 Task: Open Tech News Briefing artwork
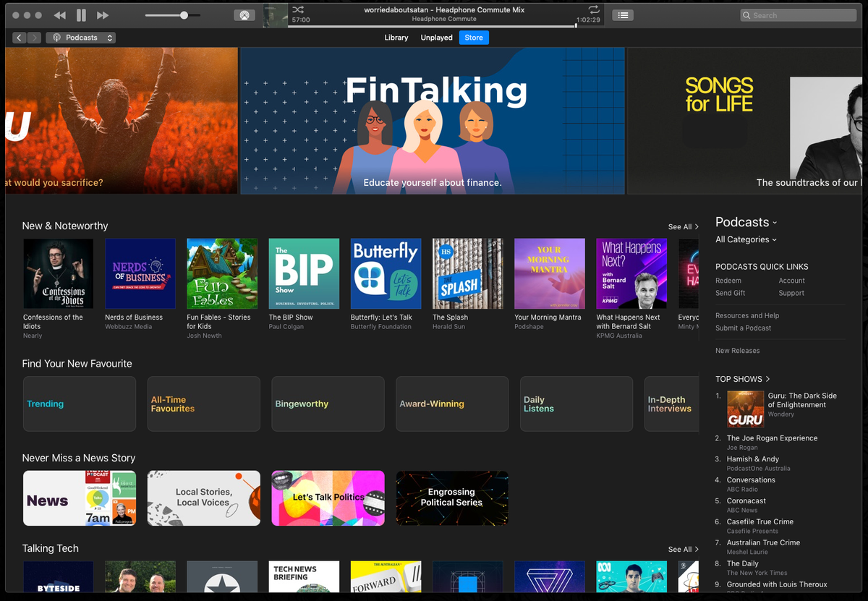tap(304, 577)
